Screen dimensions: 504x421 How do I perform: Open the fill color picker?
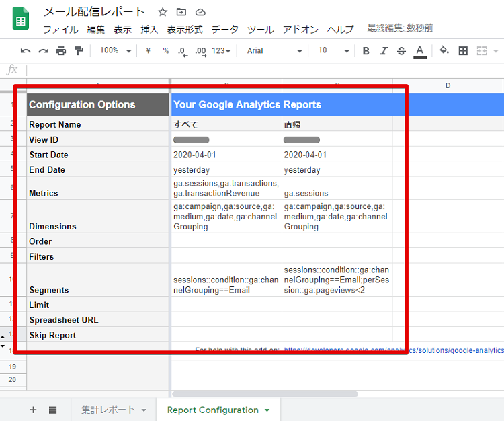444,50
